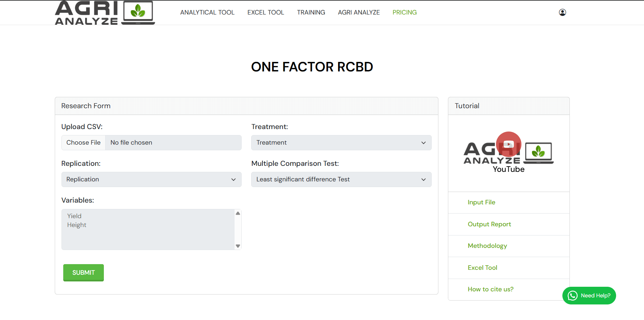This screenshot has width=644, height=320.
Task: Open the user account profile icon
Action: coord(562,12)
